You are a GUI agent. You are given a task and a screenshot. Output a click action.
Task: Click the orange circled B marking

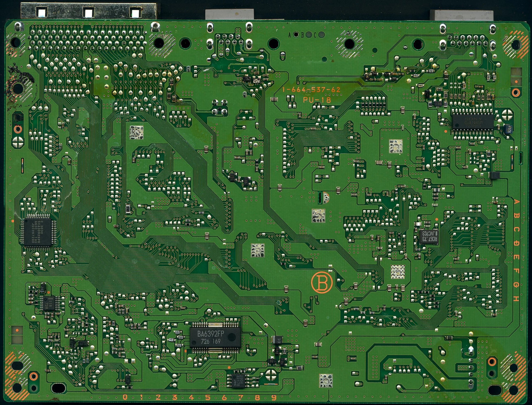coord(322,283)
